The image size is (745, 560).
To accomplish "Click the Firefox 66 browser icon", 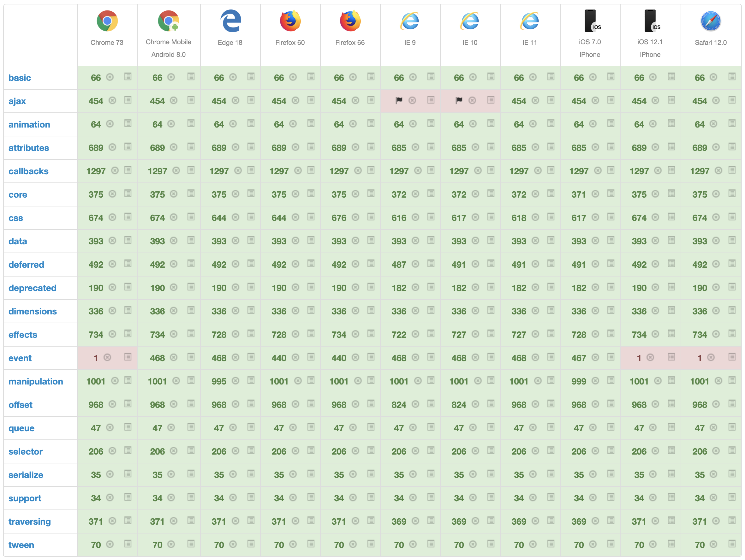I will tap(349, 21).
